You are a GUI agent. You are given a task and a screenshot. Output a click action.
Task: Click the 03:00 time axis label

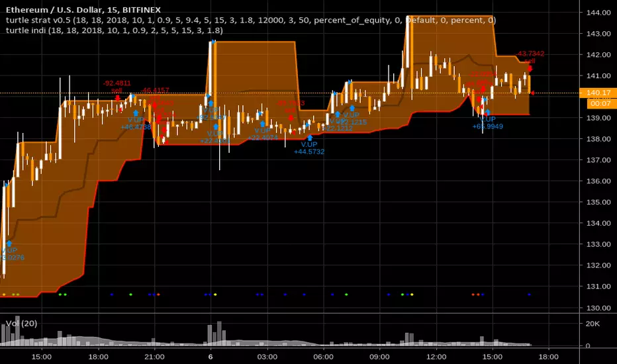(267, 357)
